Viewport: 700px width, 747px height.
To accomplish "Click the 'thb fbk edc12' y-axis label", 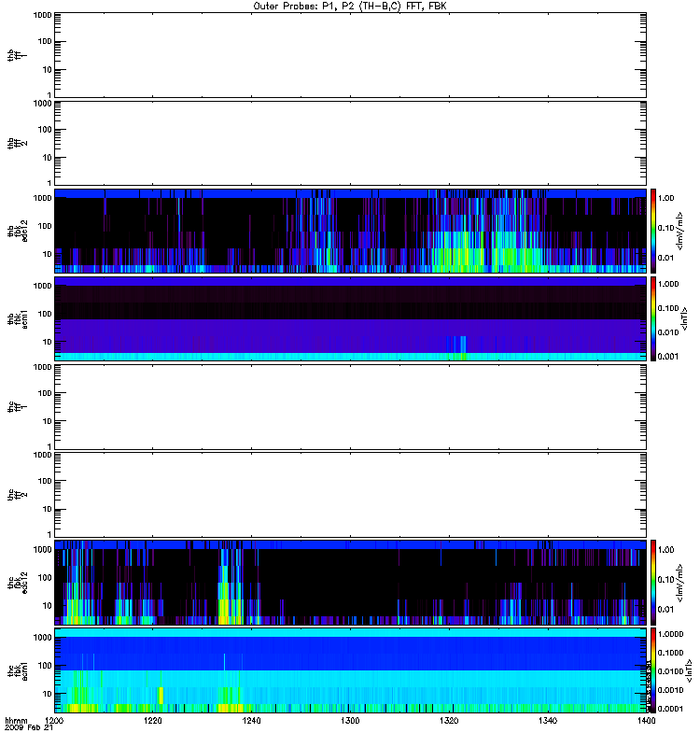I will 18,231.
